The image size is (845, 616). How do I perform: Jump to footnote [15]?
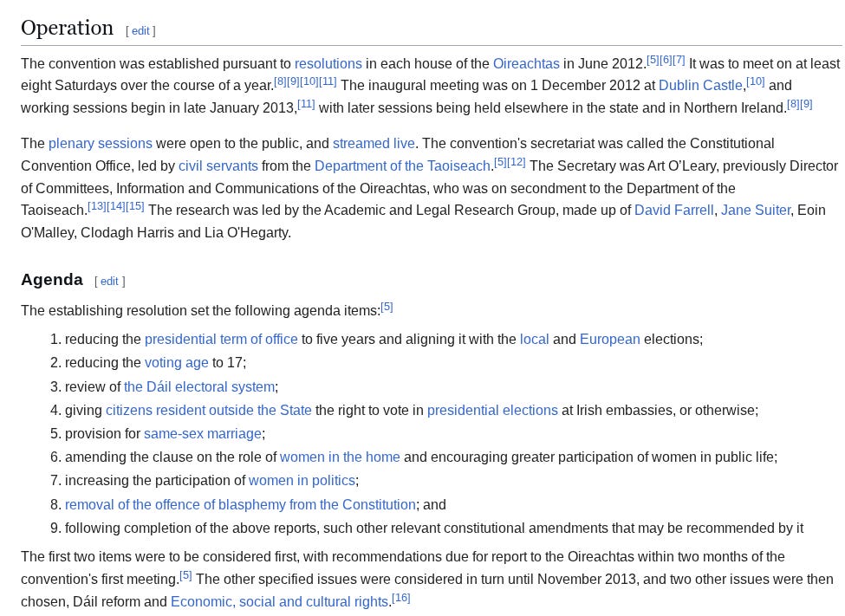tap(134, 206)
